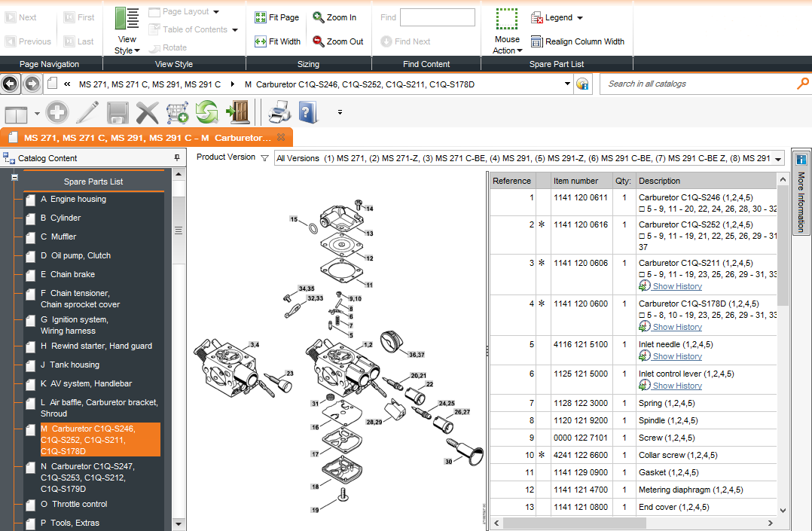
Task: Click the shopping cart add icon
Action: click(x=176, y=113)
